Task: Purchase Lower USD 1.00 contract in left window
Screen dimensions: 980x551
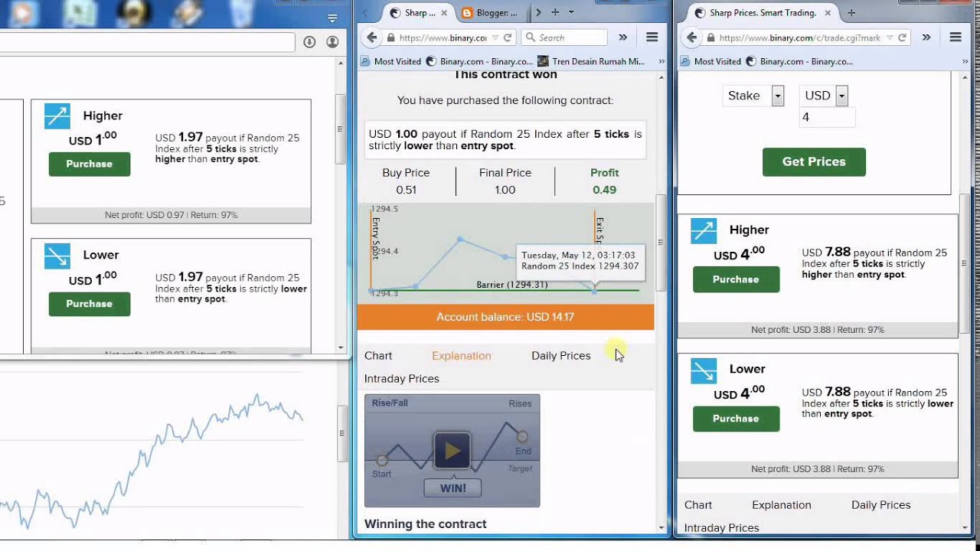Action: tap(90, 304)
